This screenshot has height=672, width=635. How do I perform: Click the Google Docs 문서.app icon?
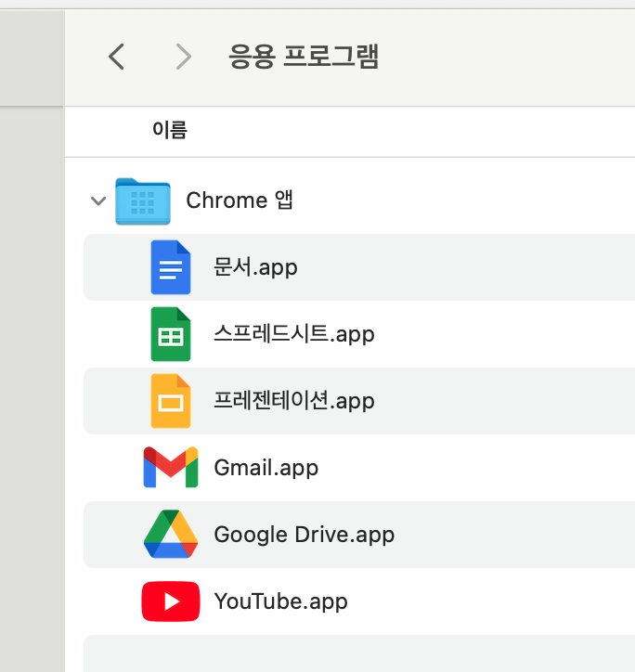click(171, 267)
